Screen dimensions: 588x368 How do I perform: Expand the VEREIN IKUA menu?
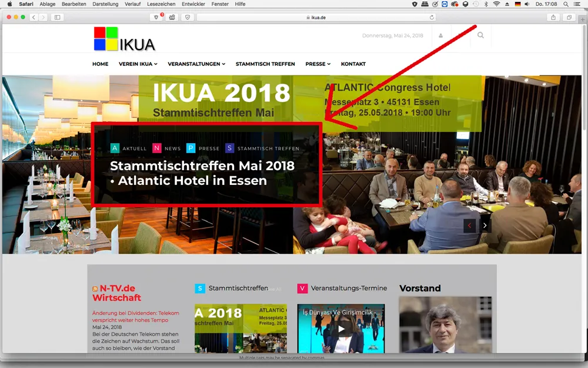tap(138, 64)
